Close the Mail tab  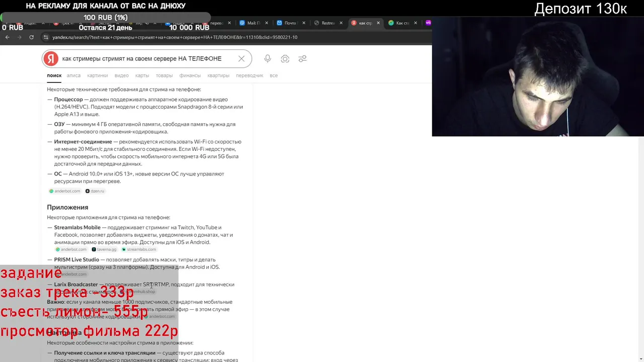[x=267, y=23]
